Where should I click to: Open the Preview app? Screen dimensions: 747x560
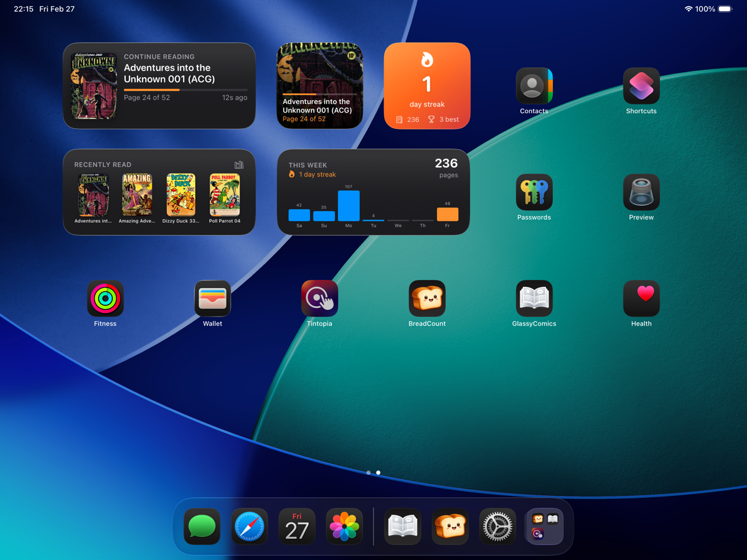pyautogui.click(x=641, y=192)
